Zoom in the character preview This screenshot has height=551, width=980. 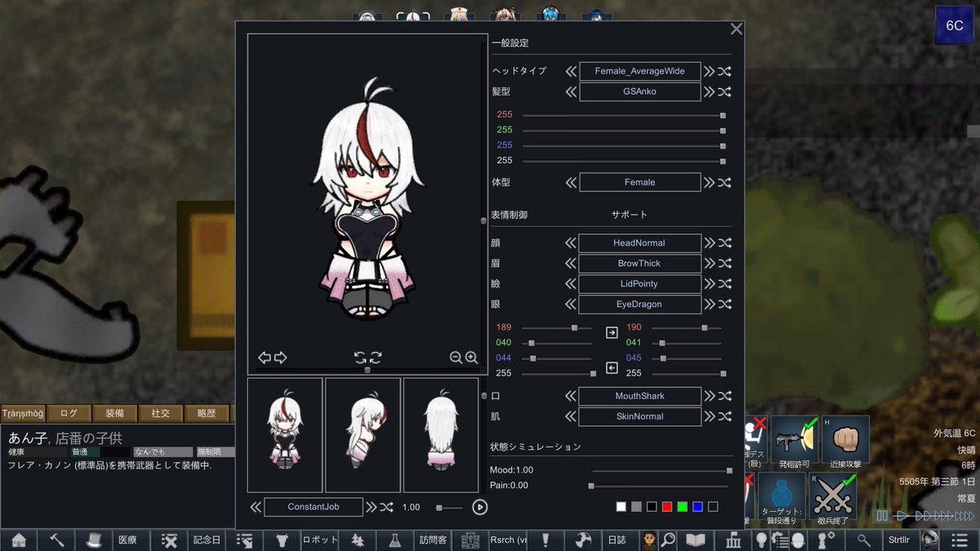(471, 358)
